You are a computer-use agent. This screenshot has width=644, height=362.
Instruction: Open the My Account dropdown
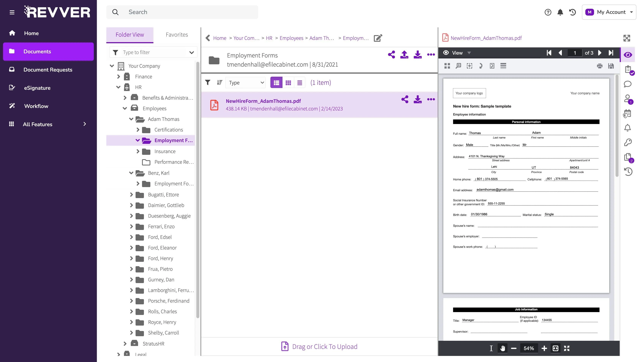[609, 12]
